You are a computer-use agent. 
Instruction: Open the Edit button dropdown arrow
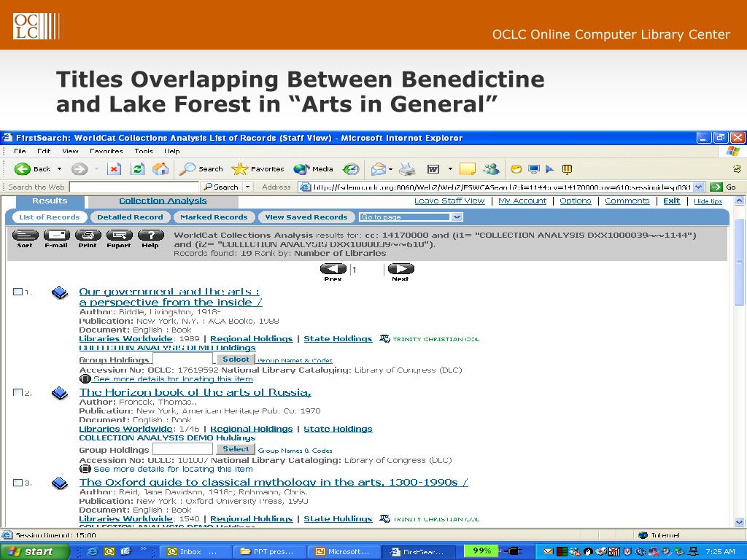(449, 168)
